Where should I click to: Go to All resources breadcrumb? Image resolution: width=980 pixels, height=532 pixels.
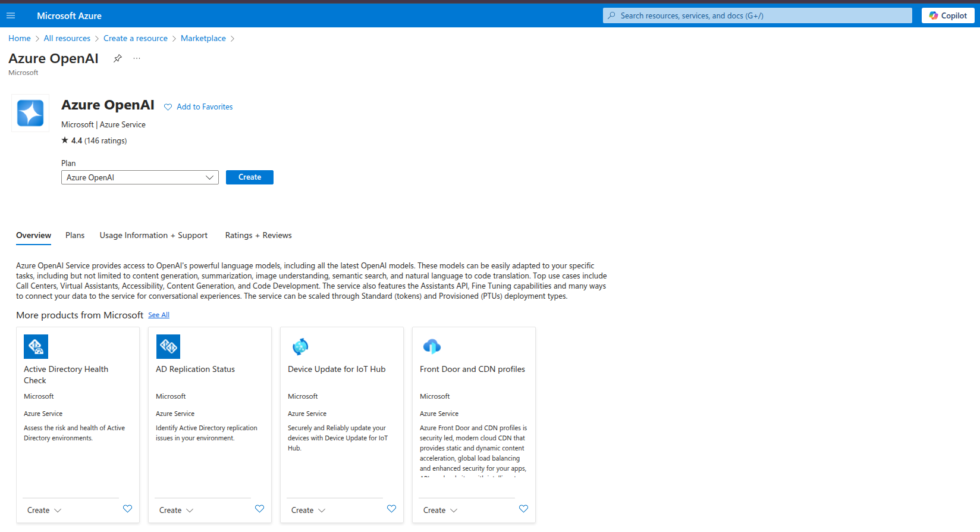click(x=67, y=39)
